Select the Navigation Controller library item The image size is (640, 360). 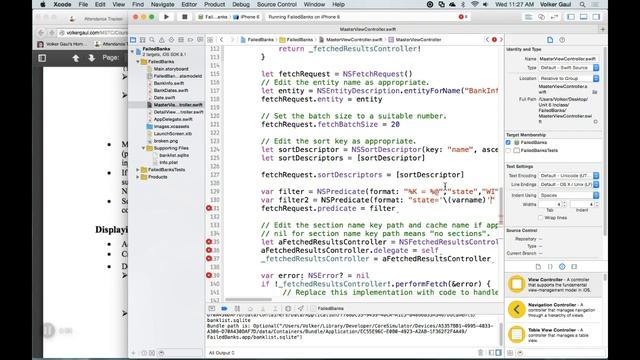(x=554, y=309)
